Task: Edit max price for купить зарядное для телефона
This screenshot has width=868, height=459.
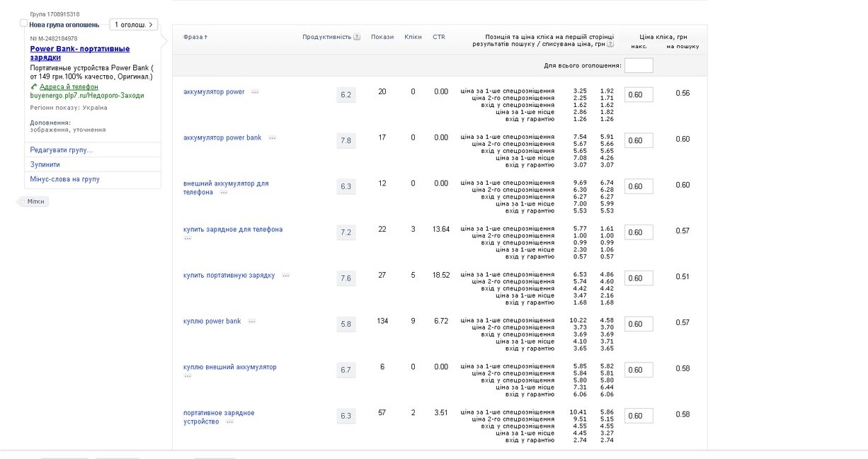Action: click(x=639, y=232)
